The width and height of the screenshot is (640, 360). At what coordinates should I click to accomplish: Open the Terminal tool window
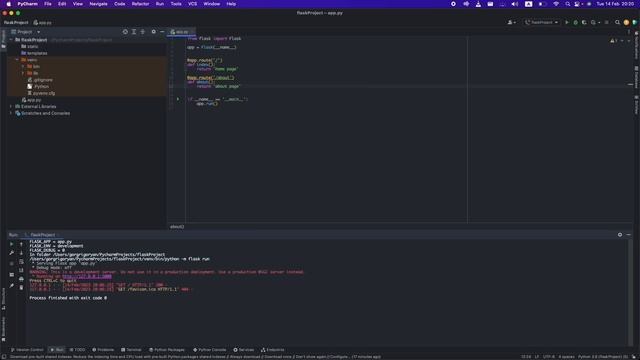tap(131, 350)
